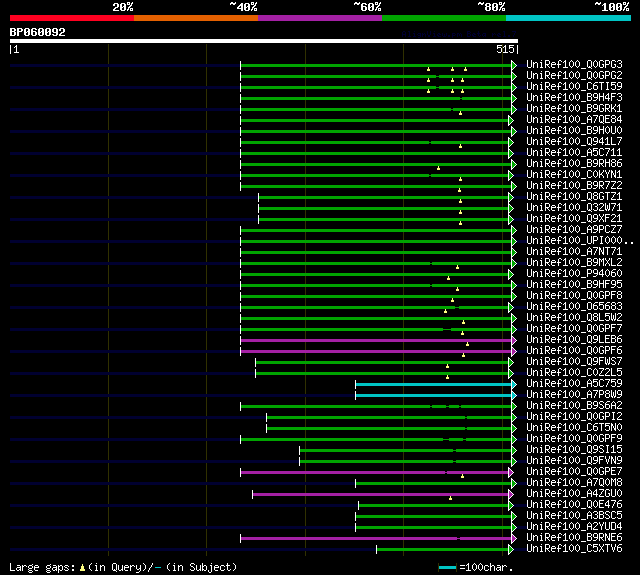Select the UniRef100_A3BSC5 label
This screenshot has height=575, width=640.
(574, 516)
